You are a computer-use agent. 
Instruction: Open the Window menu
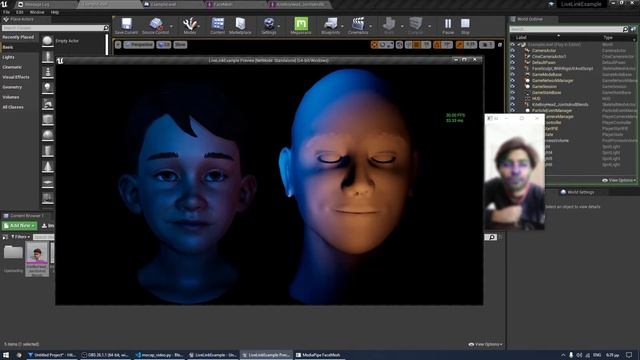(x=37, y=12)
